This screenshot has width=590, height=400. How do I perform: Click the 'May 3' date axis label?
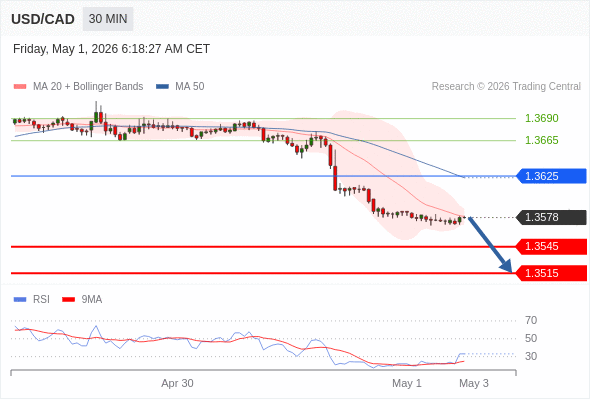coord(474,383)
